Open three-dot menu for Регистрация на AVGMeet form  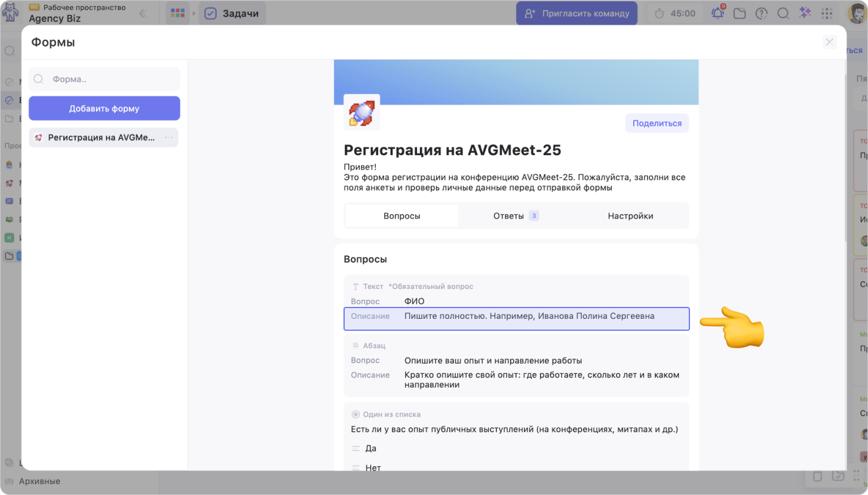[168, 137]
